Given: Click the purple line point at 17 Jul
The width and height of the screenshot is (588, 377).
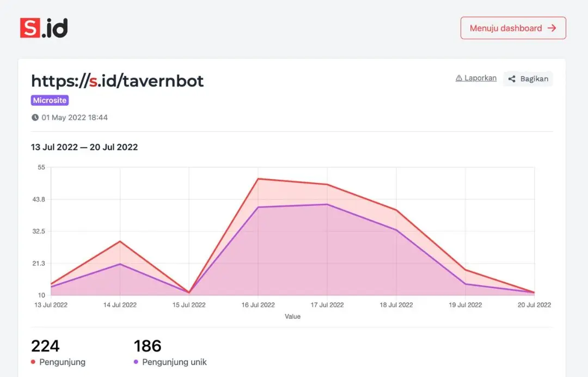Looking at the screenshot, I should 327,204.
